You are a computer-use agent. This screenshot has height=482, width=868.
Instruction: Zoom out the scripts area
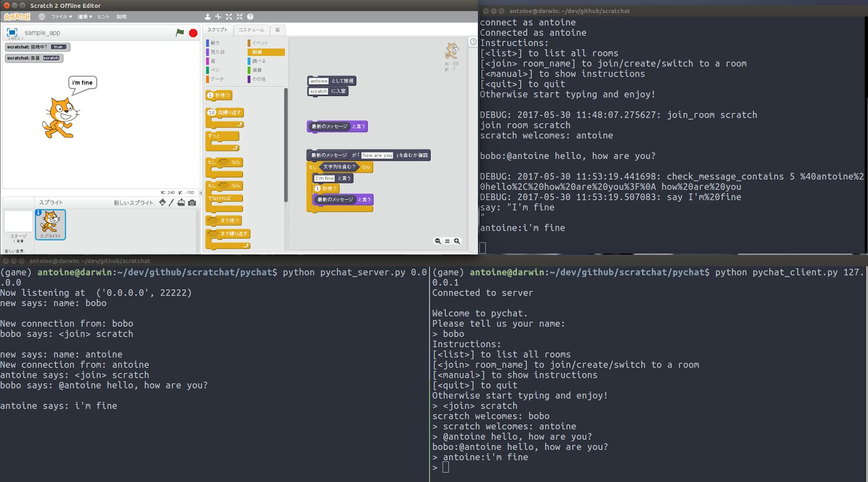point(437,241)
